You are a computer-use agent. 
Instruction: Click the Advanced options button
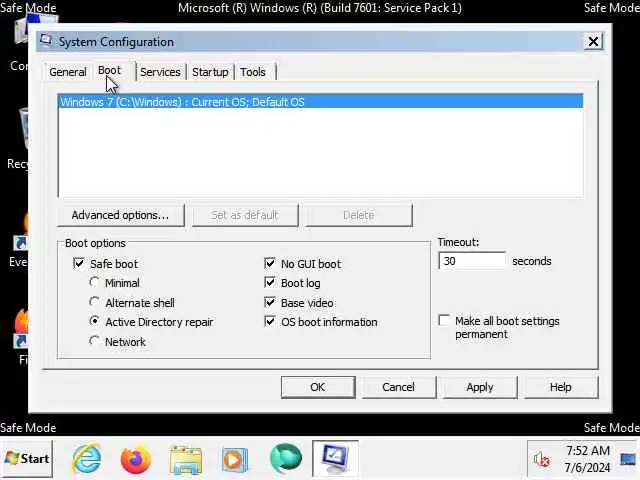(121, 215)
